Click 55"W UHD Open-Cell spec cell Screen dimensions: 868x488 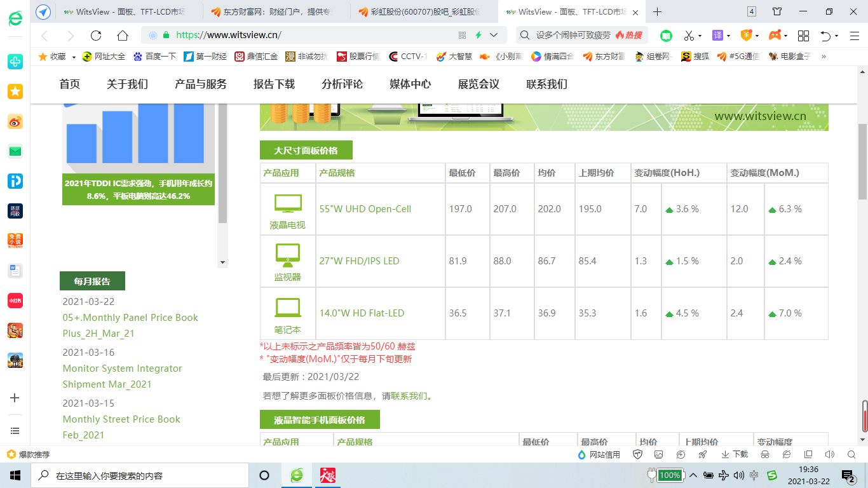tap(381, 209)
